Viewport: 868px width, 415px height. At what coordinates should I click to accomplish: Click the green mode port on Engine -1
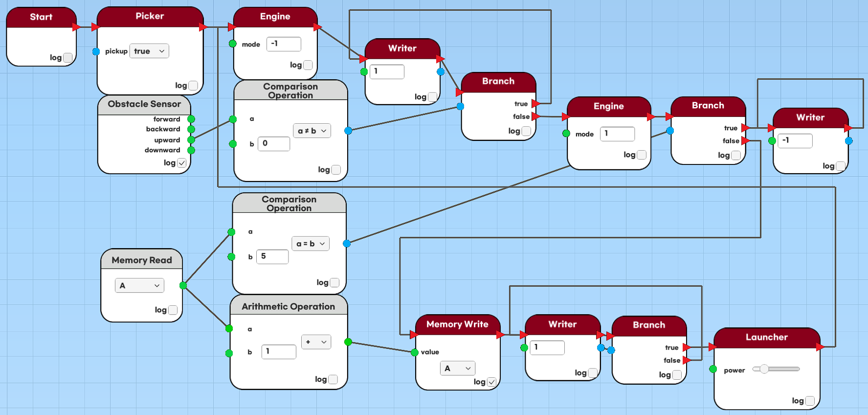click(x=233, y=44)
